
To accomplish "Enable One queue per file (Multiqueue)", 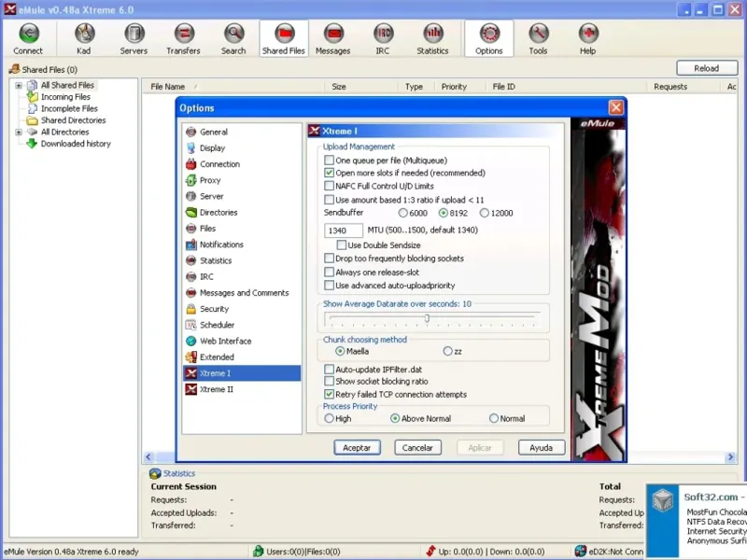I will (329, 160).
